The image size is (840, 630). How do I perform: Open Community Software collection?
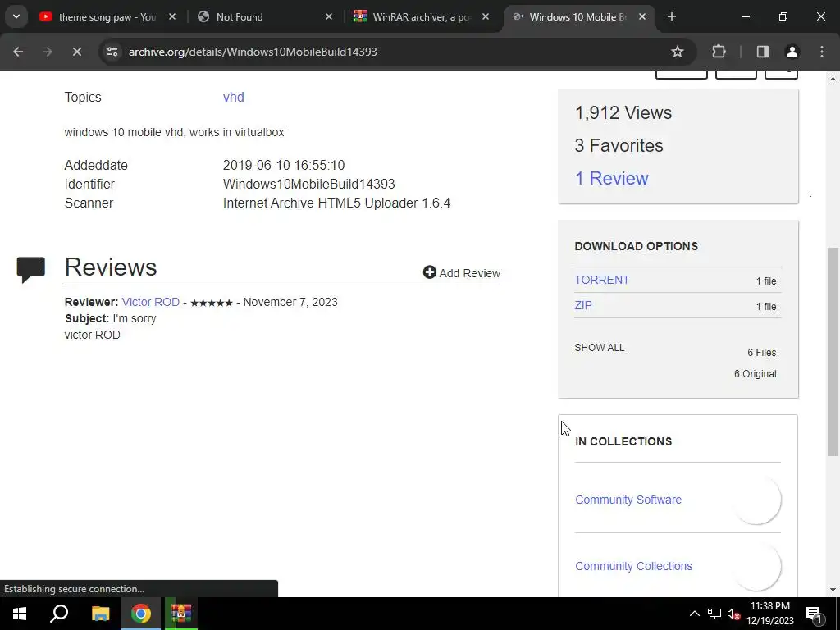pyautogui.click(x=628, y=500)
